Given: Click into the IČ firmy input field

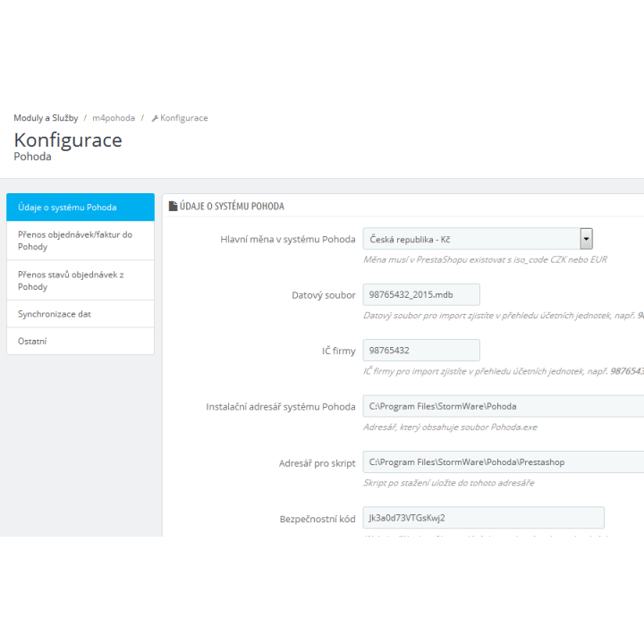Looking at the screenshot, I should (421, 351).
